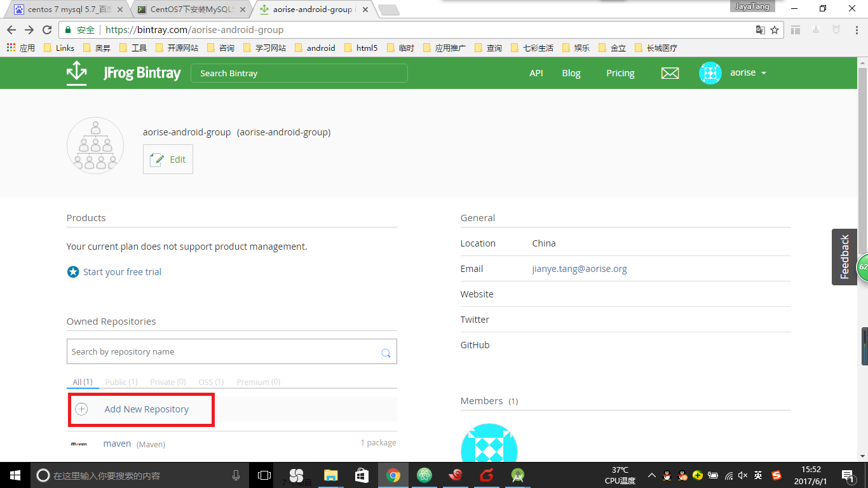Screen dimensions: 868x488
Task: Click the Search by repository name field
Action: click(x=232, y=351)
